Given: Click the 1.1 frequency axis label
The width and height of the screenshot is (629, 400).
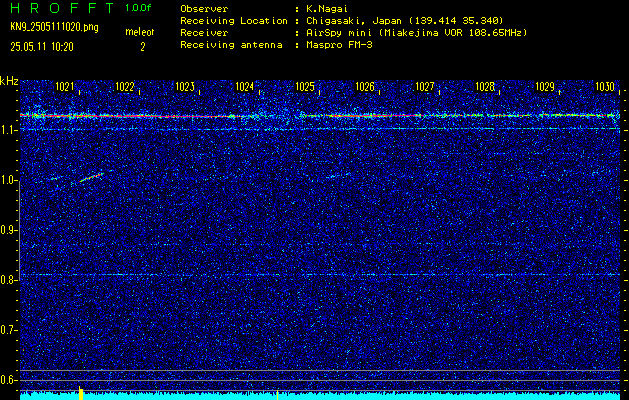Looking at the screenshot, I should coord(8,130).
